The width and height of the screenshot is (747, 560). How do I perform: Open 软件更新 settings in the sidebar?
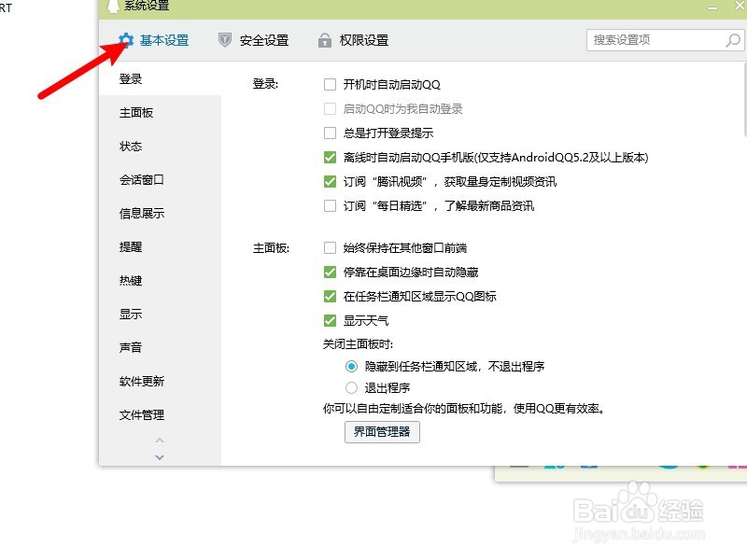click(160, 382)
